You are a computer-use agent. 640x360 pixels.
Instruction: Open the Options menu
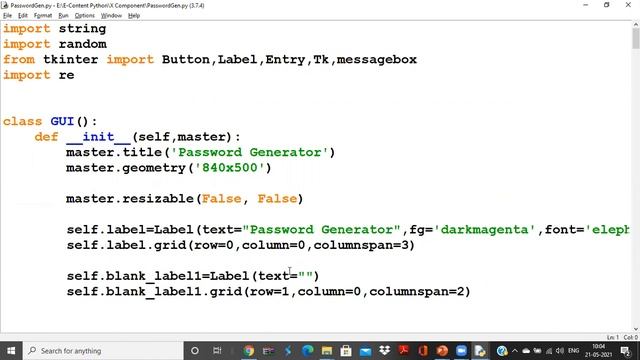coord(84,16)
